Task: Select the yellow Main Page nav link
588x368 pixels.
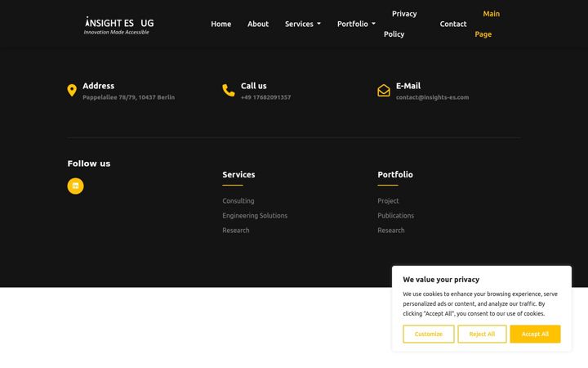Action: tap(487, 24)
